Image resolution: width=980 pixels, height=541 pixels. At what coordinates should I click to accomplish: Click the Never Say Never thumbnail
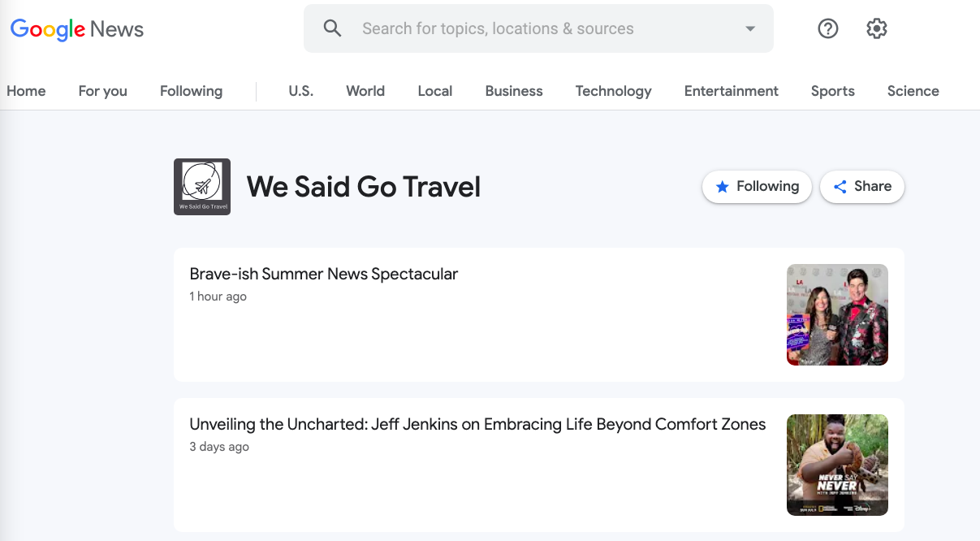click(x=837, y=465)
